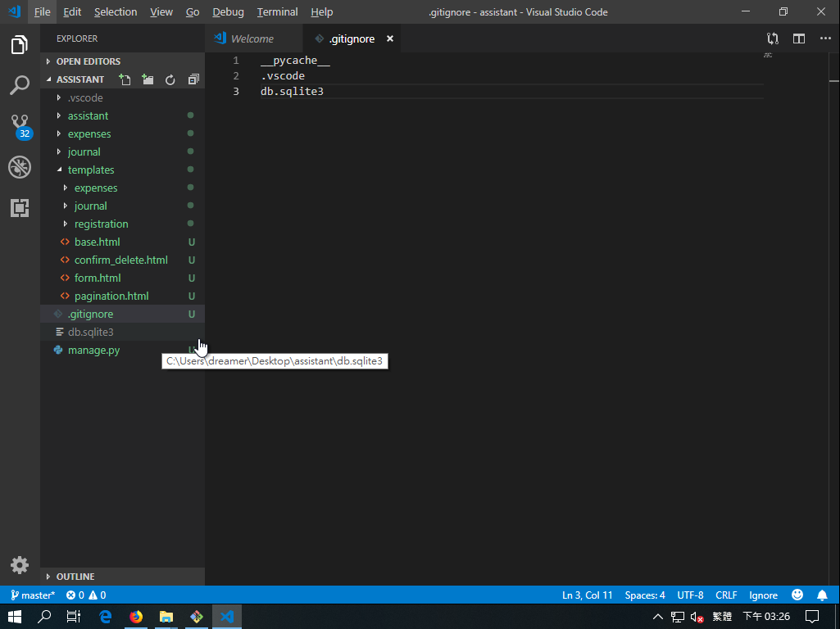Open the Search view in activity bar

pyautogui.click(x=20, y=85)
